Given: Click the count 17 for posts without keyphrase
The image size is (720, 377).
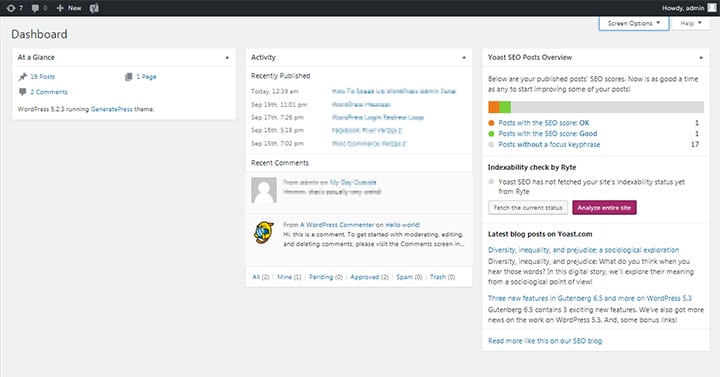Looking at the screenshot, I should point(695,144).
